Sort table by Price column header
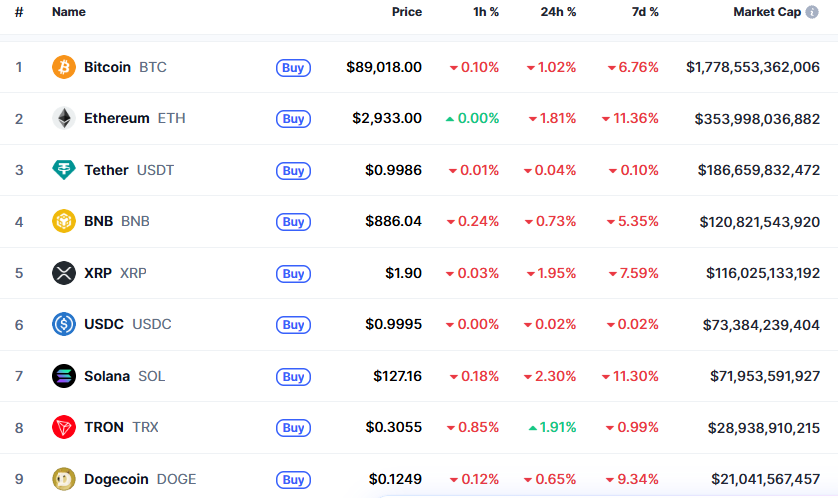 tap(406, 12)
